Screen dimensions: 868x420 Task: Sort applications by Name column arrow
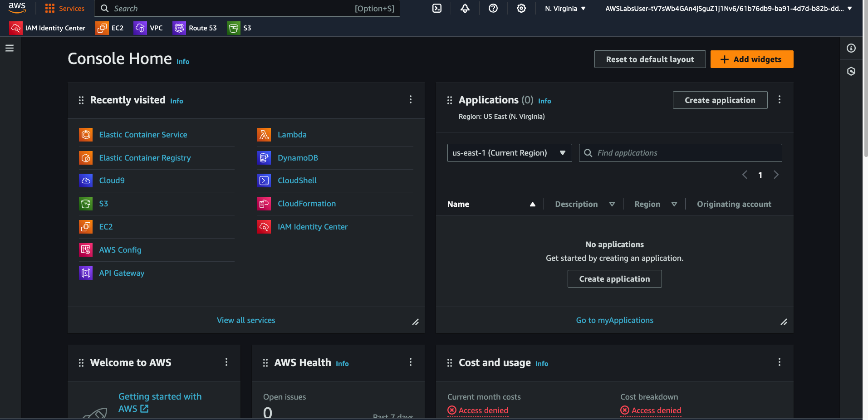click(x=532, y=205)
